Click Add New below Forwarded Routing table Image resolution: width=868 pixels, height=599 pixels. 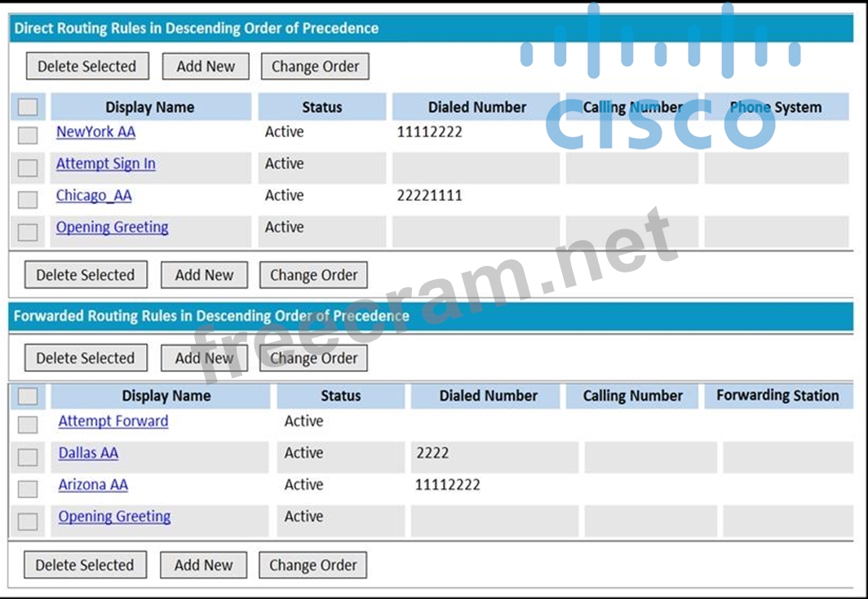(203, 565)
